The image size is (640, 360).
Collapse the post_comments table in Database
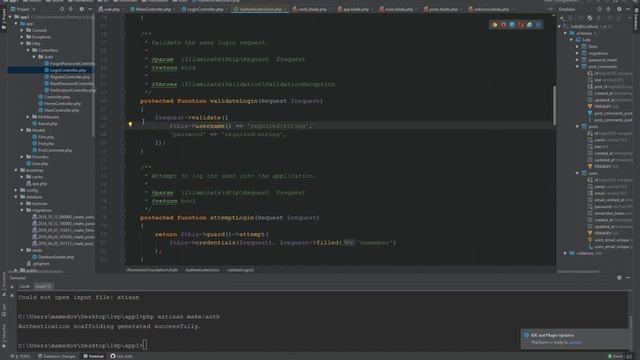click(x=578, y=67)
